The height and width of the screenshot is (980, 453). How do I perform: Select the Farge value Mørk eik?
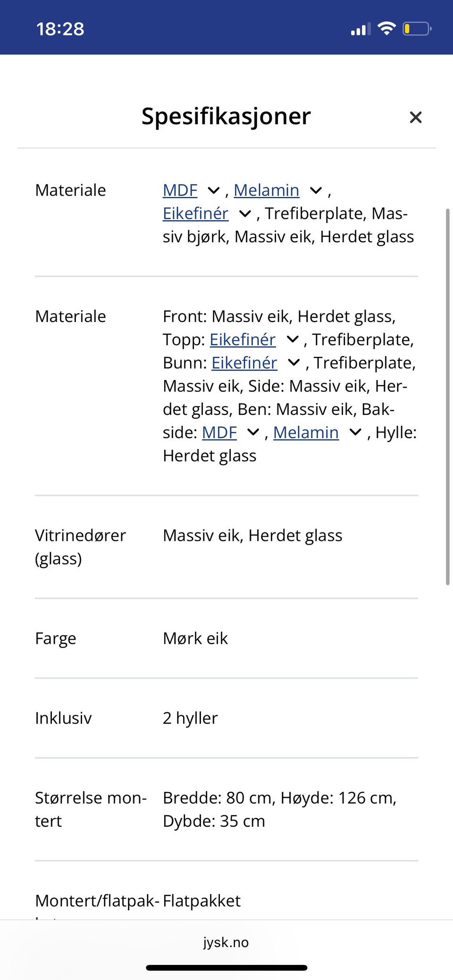click(195, 638)
